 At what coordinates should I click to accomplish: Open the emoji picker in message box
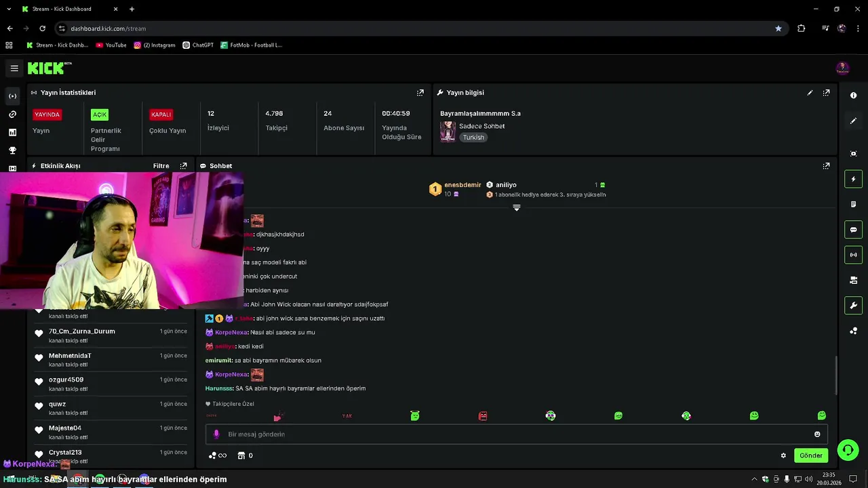tap(817, 434)
